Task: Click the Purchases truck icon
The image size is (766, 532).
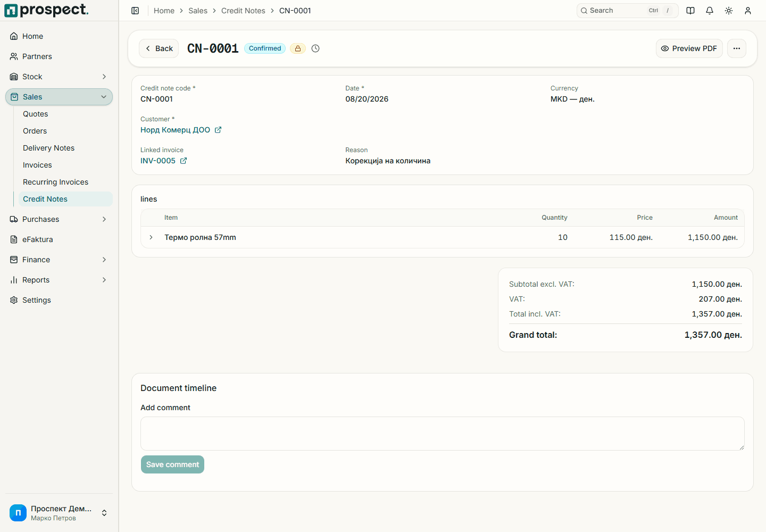Action: pyautogui.click(x=14, y=219)
